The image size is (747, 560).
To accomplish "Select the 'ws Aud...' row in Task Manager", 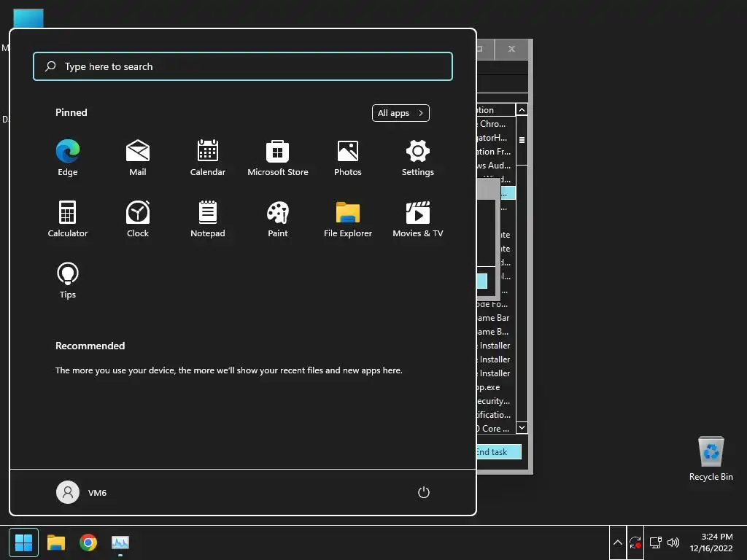I will [x=496, y=166].
